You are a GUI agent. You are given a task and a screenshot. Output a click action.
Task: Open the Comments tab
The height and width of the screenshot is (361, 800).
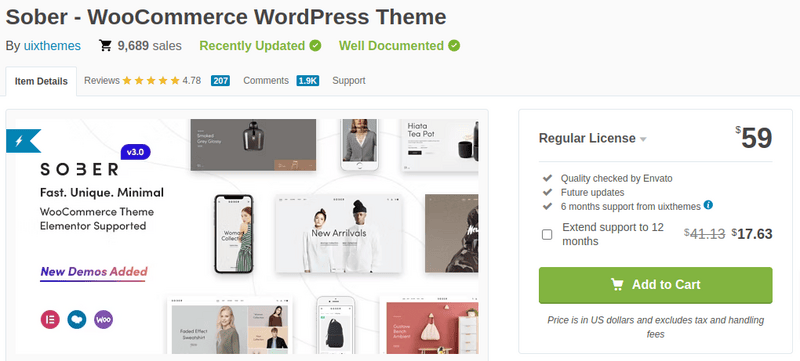pos(266,81)
